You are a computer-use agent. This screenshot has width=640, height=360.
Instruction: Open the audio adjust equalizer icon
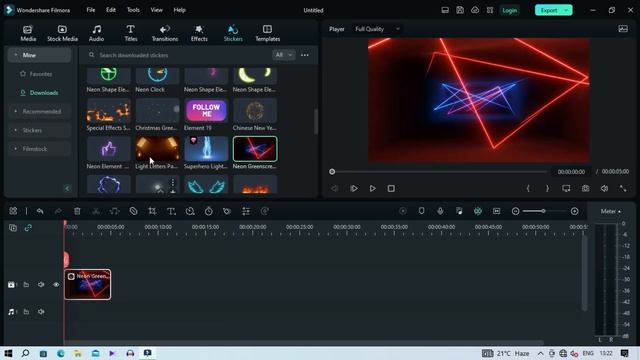(x=246, y=211)
